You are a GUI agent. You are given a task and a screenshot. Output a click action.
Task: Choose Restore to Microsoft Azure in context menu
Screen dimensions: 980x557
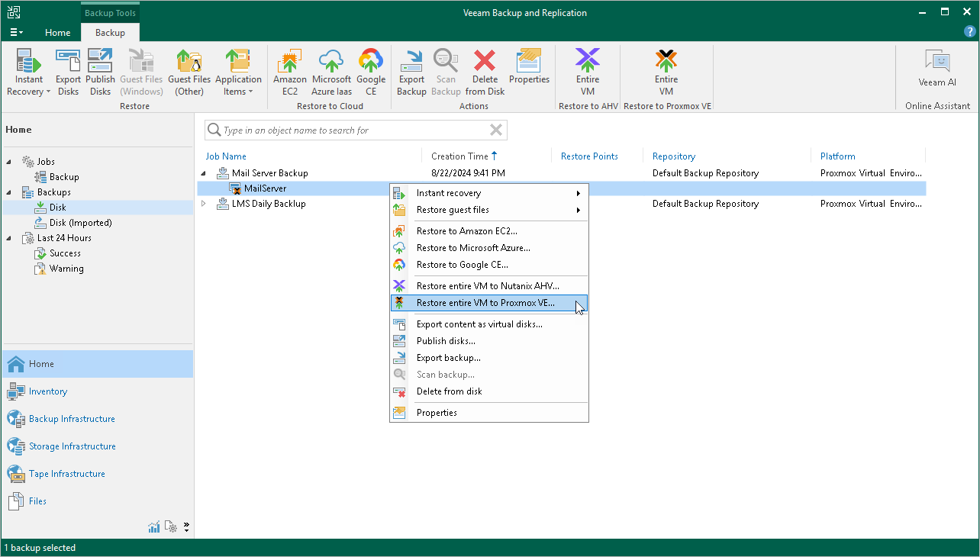(489, 248)
